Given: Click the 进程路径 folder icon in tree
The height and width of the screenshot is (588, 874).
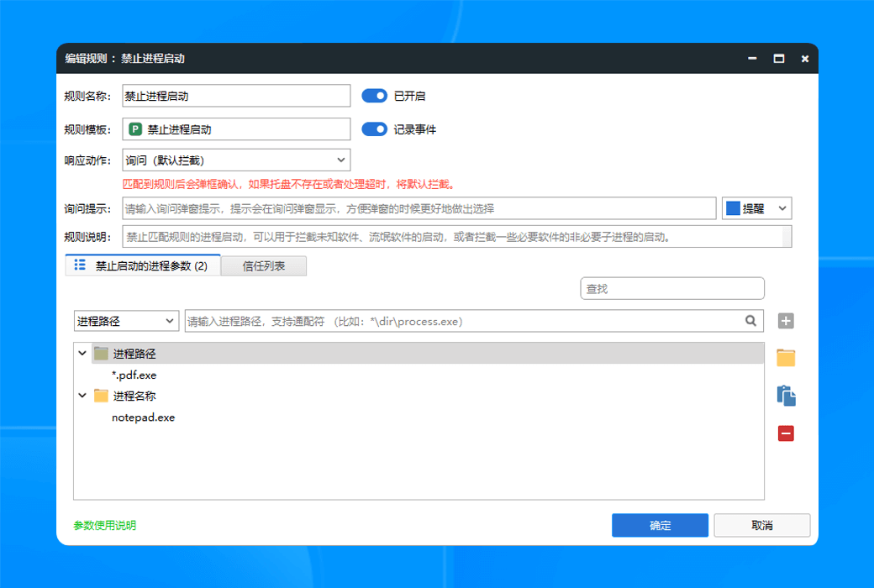Looking at the screenshot, I should [x=101, y=353].
